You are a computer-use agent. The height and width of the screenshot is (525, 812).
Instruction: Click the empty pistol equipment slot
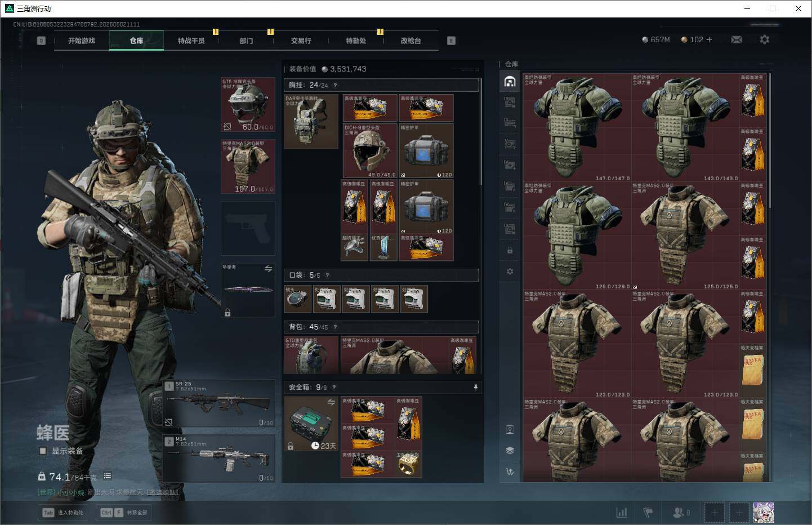[x=248, y=228]
